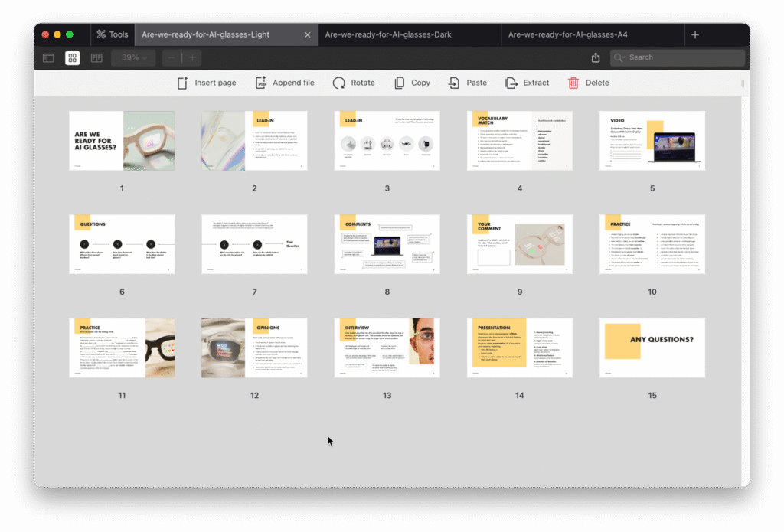784x532 pixels.
Task: Expand the 39% zoom dropdown
Action: tap(134, 57)
